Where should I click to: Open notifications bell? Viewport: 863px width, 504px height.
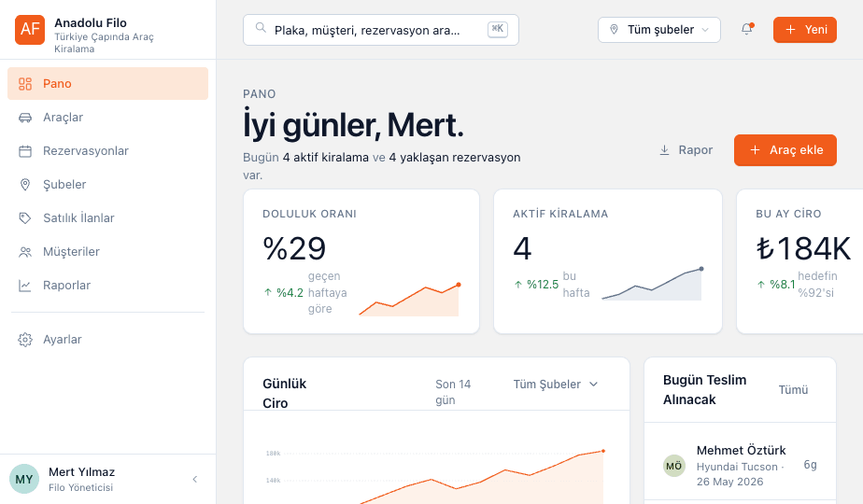pyautogui.click(x=747, y=29)
